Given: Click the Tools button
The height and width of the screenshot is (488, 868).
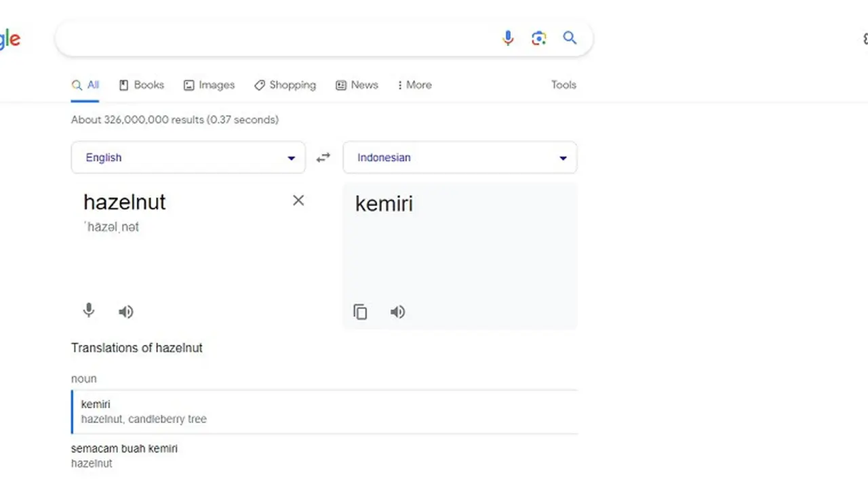Looking at the screenshot, I should pyautogui.click(x=563, y=85).
